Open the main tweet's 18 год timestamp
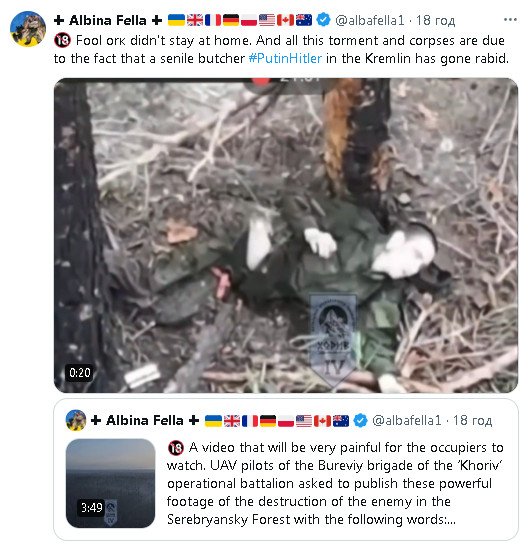528x550 pixels. tap(435, 20)
